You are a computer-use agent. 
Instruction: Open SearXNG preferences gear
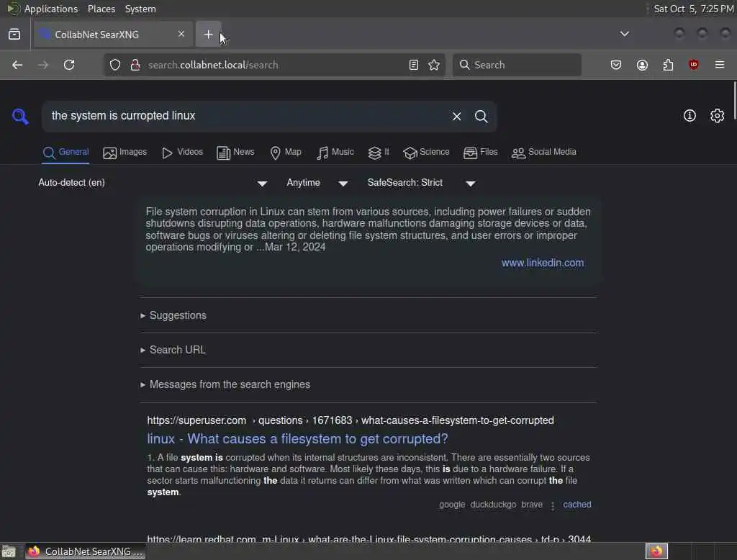717,116
